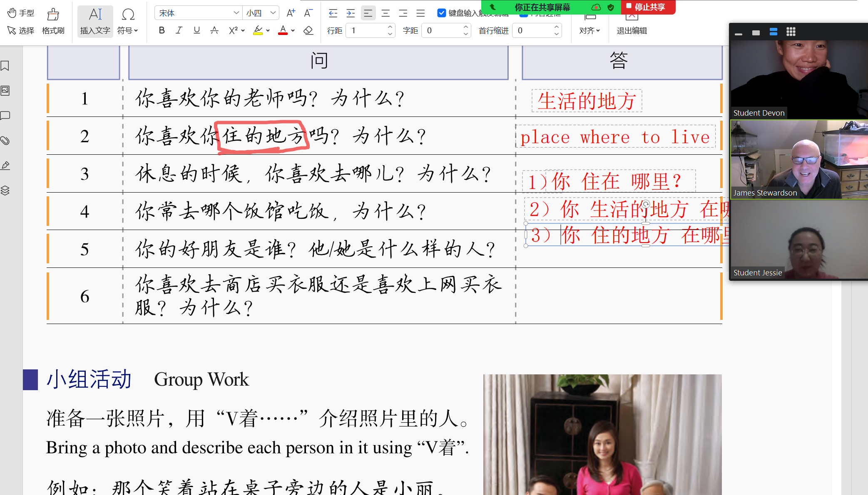Increase line spacing with up stepper
Viewport: 868px width, 495px height.
coord(390,27)
